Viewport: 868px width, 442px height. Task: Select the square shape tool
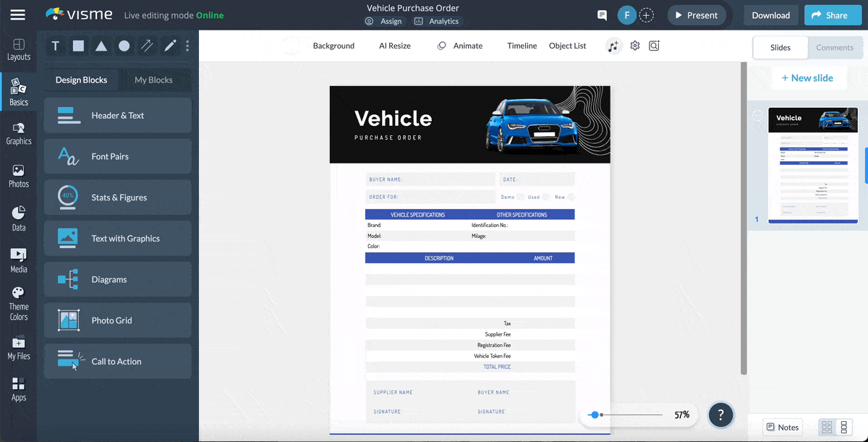[78, 46]
